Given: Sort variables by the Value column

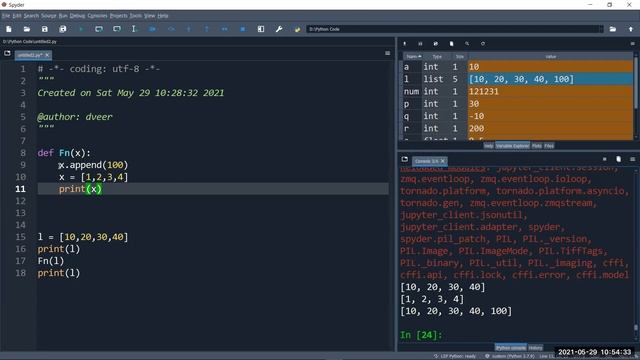Looking at the screenshot, I should pyautogui.click(x=551, y=56).
